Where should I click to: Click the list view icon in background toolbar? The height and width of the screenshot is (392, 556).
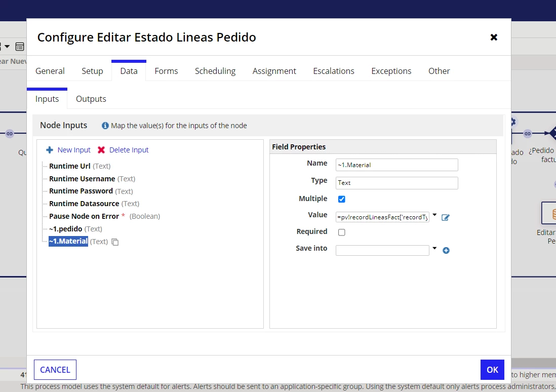click(x=20, y=47)
